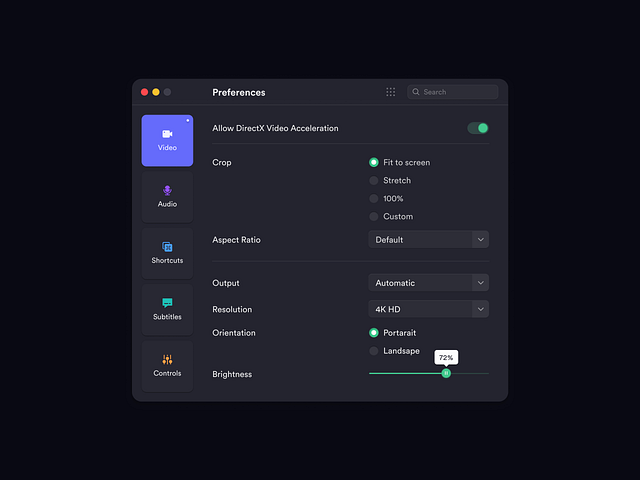Go to the Subtitles tab
This screenshot has width=640, height=480.
167,309
